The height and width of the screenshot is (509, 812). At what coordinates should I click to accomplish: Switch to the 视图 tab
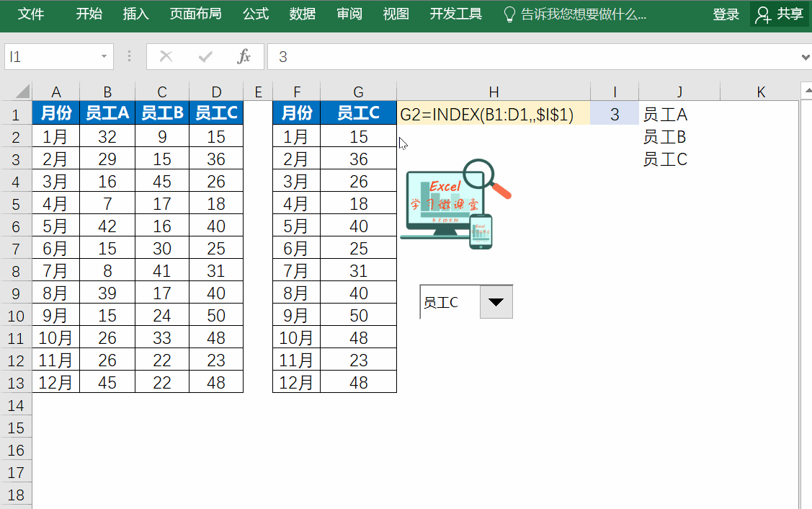coord(396,14)
